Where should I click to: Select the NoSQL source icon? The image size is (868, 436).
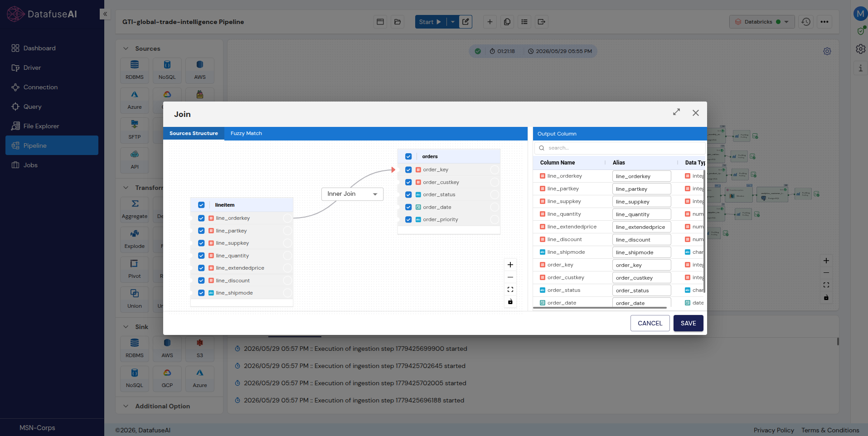click(x=167, y=70)
